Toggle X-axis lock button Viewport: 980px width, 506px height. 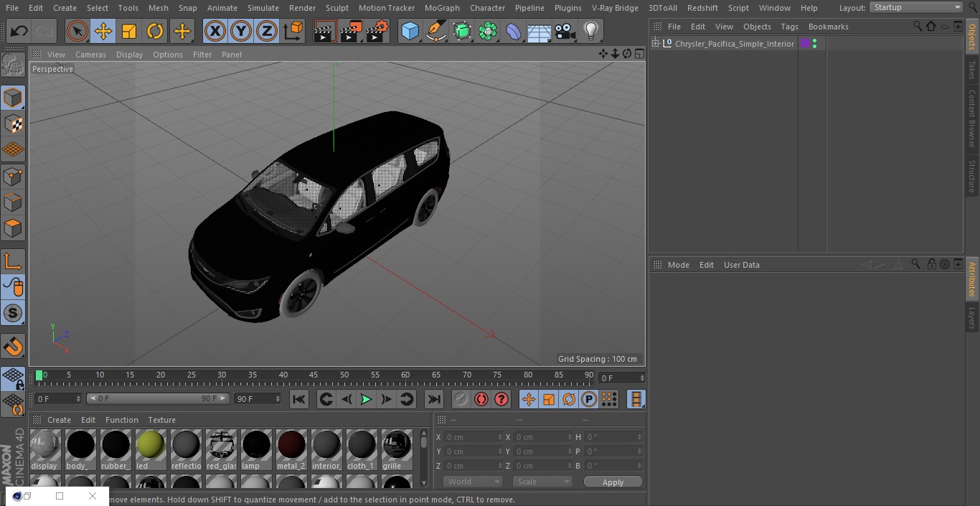pyautogui.click(x=215, y=31)
